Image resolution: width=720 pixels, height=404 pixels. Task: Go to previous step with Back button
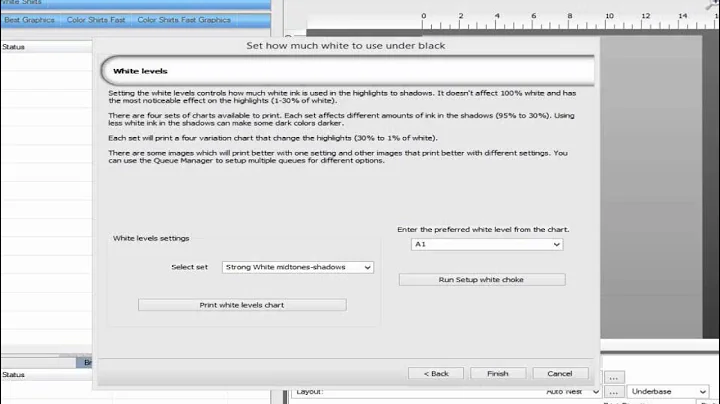click(436, 374)
